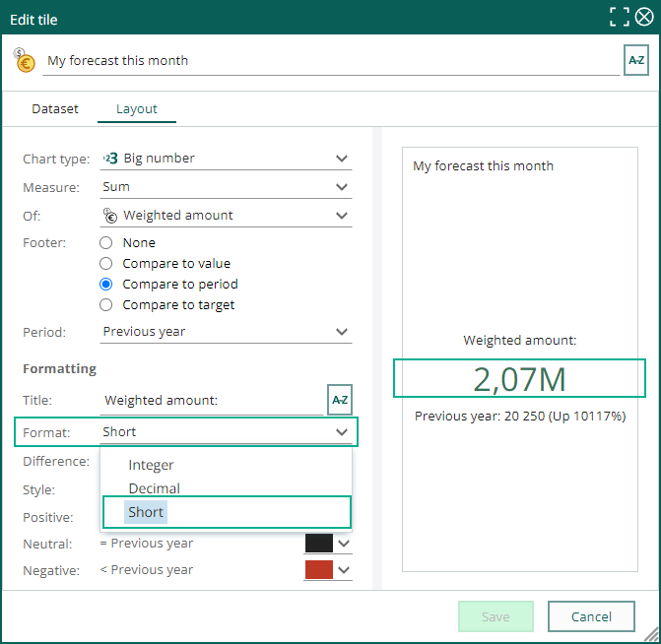The width and height of the screenshot is (661, 644).
Task: Expand the dialog to full screen
Action: click(x=620, y=18)
